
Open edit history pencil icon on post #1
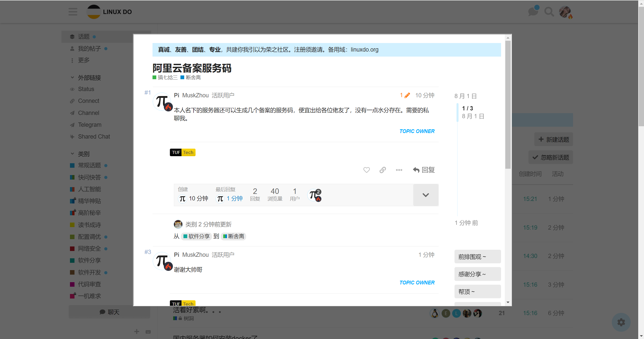(405, 95)
